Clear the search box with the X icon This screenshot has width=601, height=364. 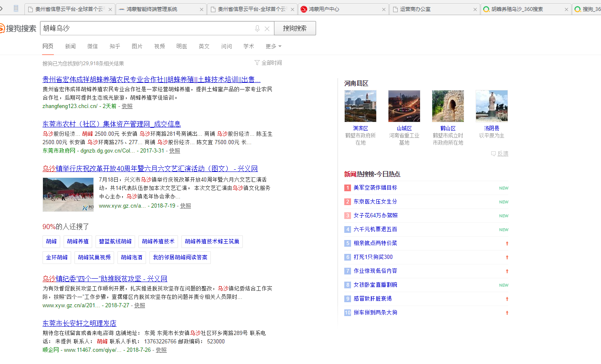pos(267,29)
